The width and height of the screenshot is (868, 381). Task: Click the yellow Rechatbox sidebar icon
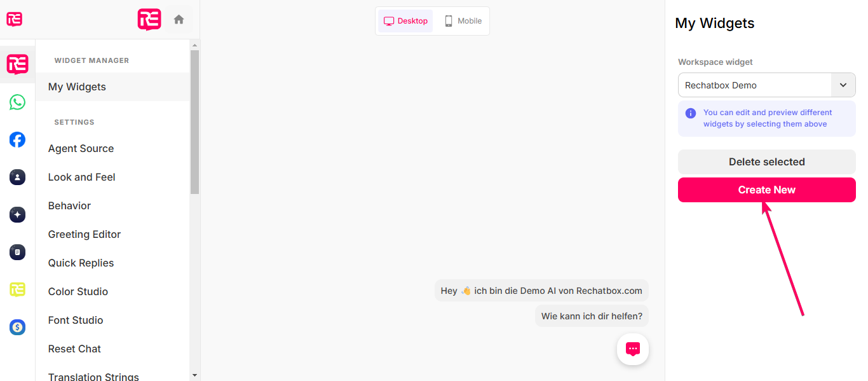(x=17, y=289)
